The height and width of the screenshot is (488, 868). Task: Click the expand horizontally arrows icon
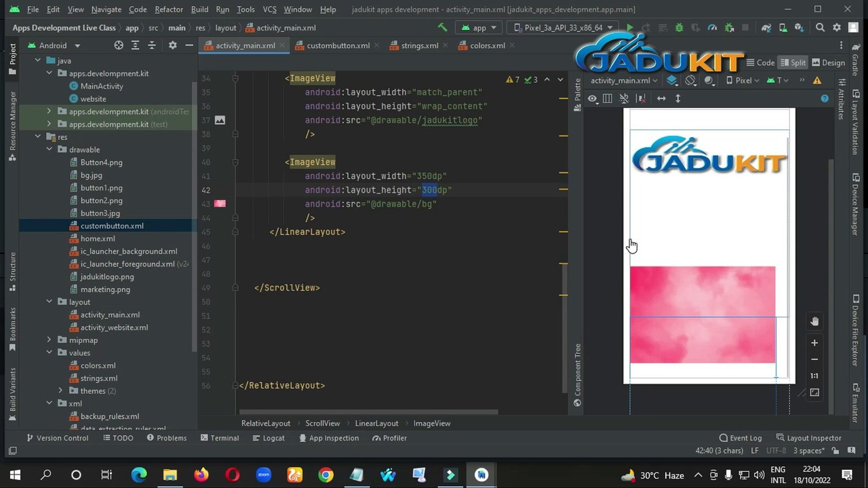pos(661,99)
